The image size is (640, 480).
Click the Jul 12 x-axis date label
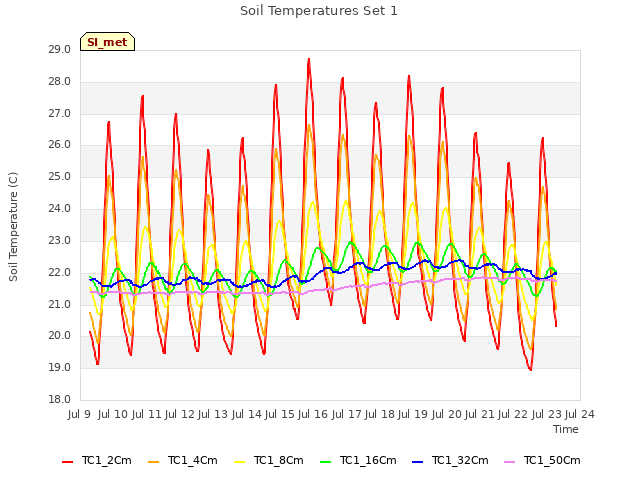click(179, 414)
